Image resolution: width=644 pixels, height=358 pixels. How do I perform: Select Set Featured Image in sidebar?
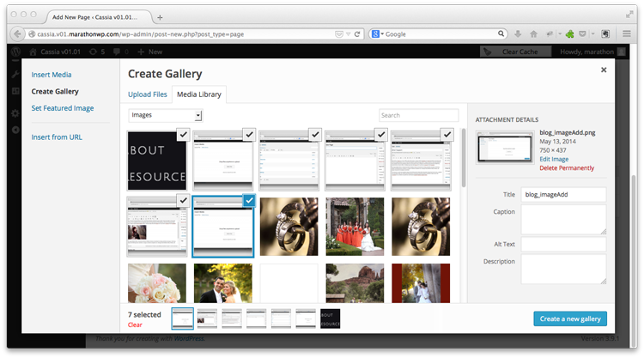[x=63, y=108]
